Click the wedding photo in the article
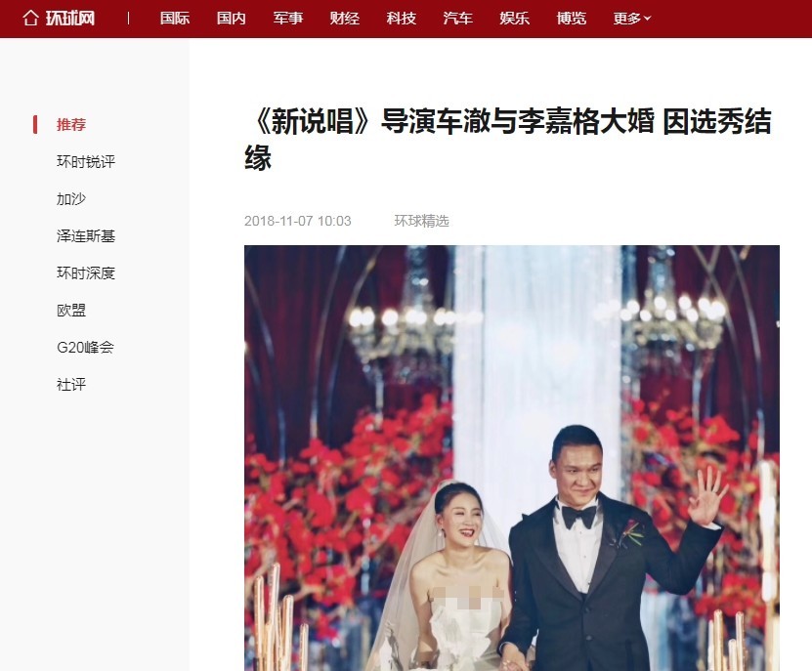This screenshot has width=812, height=671. [512, 458]
